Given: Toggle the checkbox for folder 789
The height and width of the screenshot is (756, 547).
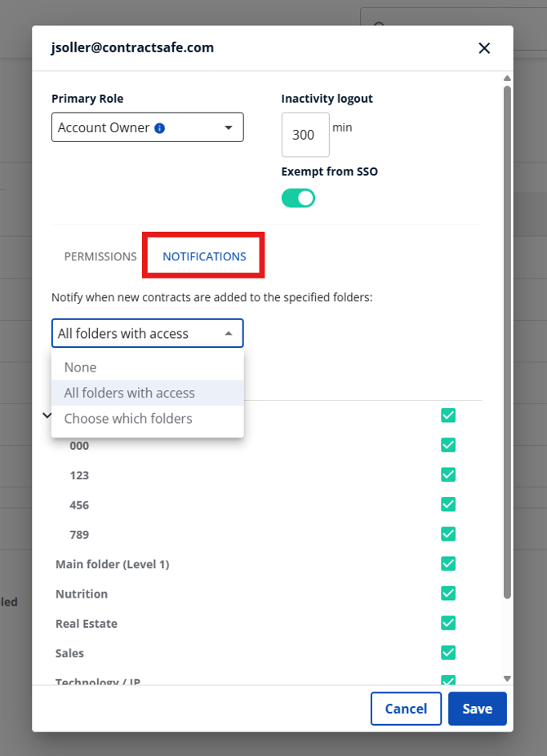Looking at the screenshot, I should (448, 534).
